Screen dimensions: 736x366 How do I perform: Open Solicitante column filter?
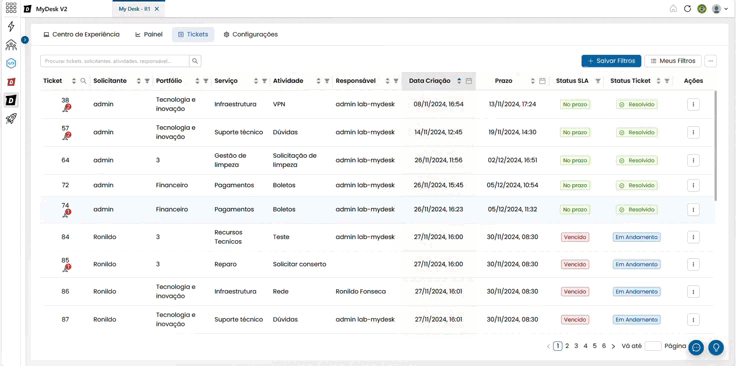tap(147, 81)
